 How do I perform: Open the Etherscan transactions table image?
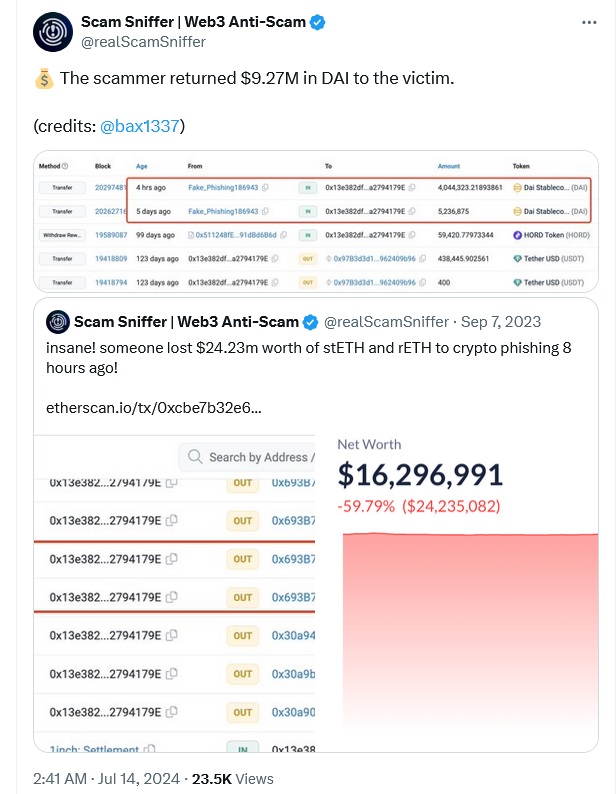(x=316, y=221)
